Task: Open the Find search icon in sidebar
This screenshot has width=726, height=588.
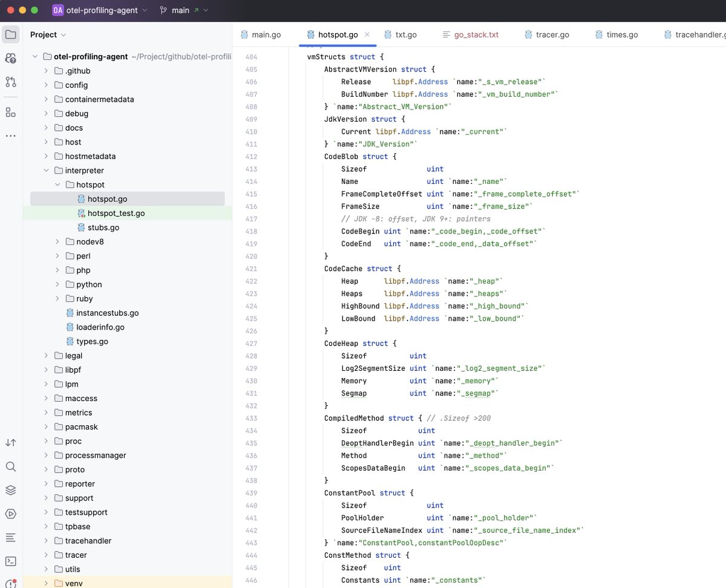Action: tap(11, 466)
